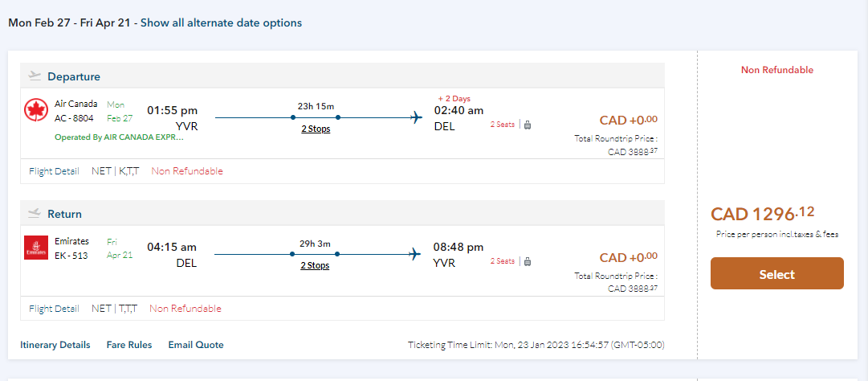Click the CAD 1296.12 per person price

(x=763, y=214)
